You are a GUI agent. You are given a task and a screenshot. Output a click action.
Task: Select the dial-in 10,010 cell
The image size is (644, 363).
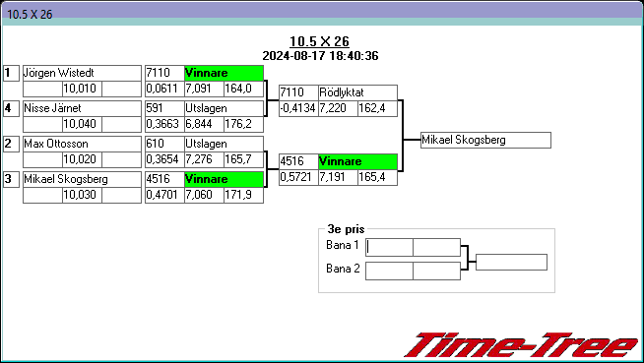pyautogui.click(x=82, y=89)
